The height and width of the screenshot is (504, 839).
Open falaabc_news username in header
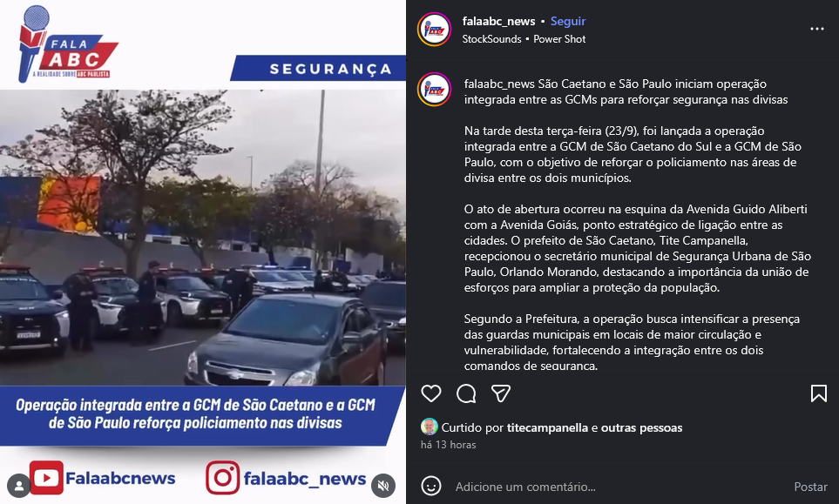(498, 22)
